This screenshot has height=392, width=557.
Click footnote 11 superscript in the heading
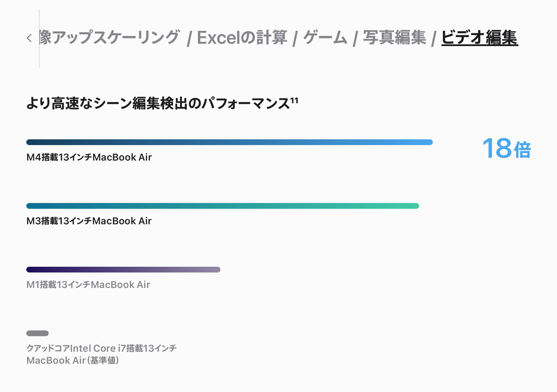pyautogui.click(x=294, y=100)
